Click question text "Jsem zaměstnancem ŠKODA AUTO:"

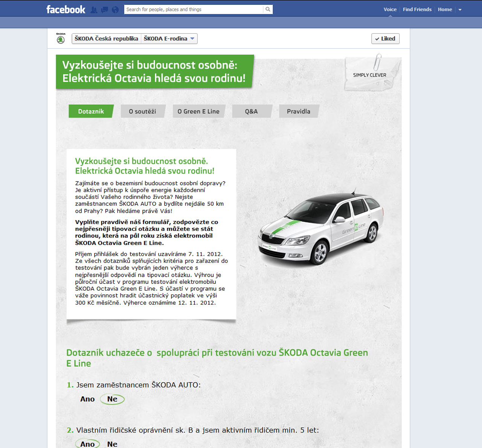coord(139,385)
